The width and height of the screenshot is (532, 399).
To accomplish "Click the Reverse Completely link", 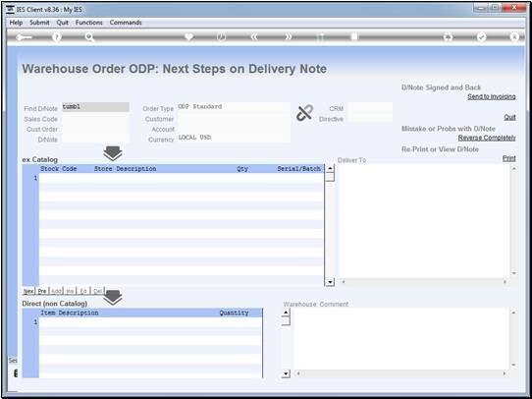I will 487,138.
